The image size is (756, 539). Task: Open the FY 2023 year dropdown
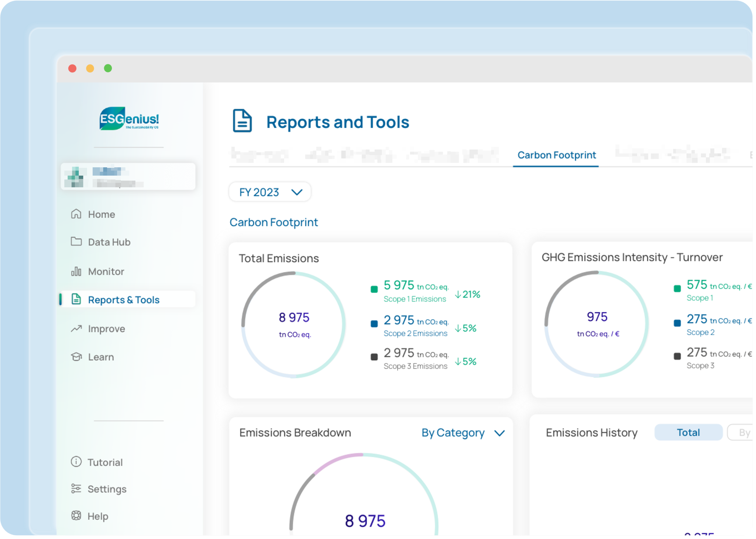(270, 192)
